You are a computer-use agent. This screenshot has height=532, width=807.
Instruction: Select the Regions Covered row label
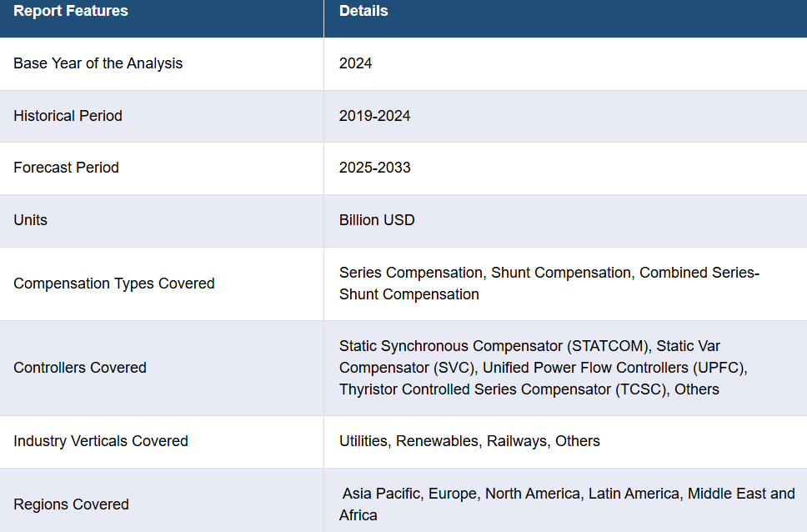[71, 504]
